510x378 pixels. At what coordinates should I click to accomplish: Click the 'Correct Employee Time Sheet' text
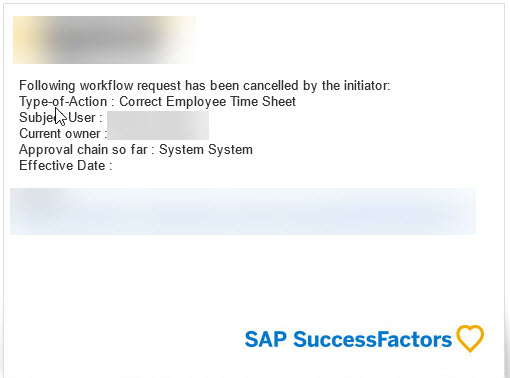click(207, 101)
